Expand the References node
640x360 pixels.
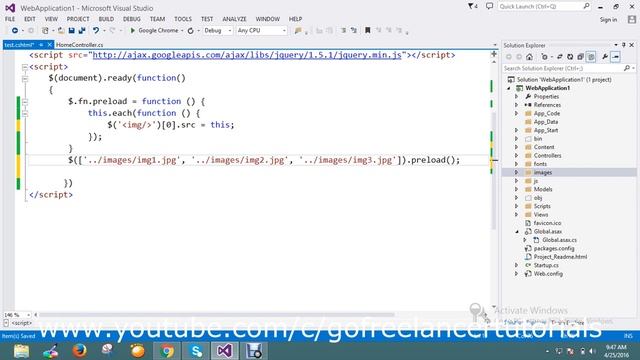coord(517,105)
